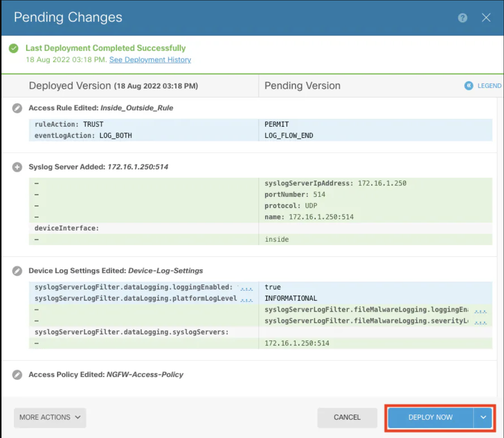Viewport: 504px width, 438px height.
Task: Open the Deploy Now dropdown arrow
Action: 483,417
